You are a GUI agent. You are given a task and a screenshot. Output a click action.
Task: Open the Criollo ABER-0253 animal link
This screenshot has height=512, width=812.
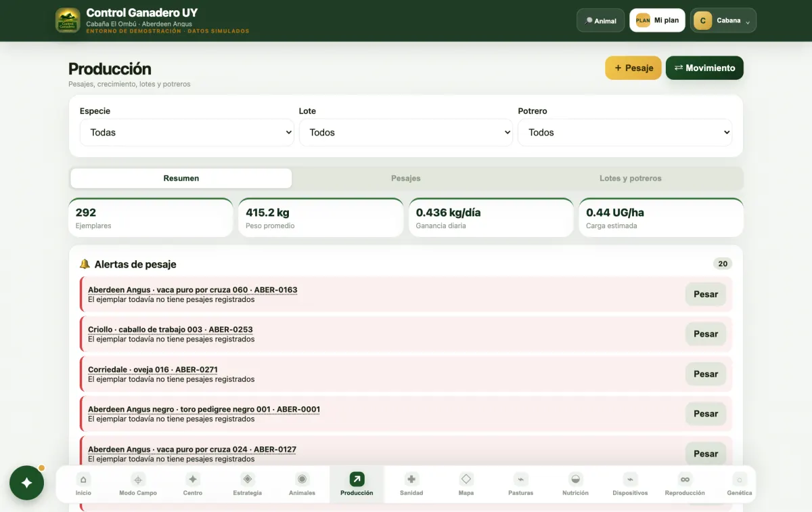pyautogui.click(x=171, y=330)
